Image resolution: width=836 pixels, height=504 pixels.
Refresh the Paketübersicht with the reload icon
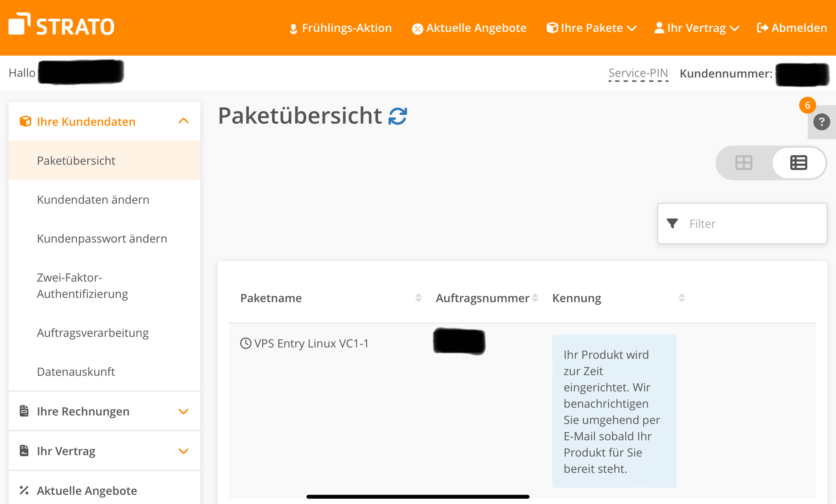pos(398,116)
